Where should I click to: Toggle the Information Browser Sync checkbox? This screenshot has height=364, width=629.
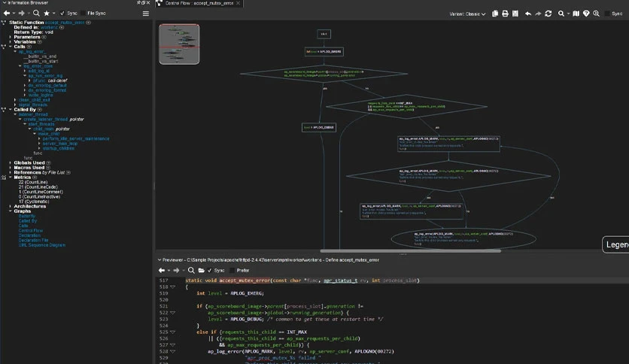62,14
